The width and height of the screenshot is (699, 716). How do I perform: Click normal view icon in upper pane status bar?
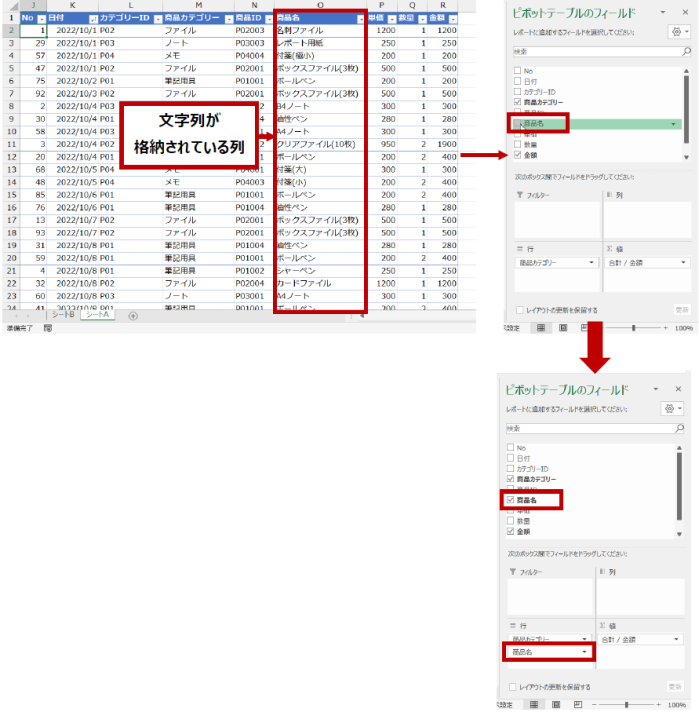(x=541, y=327)
